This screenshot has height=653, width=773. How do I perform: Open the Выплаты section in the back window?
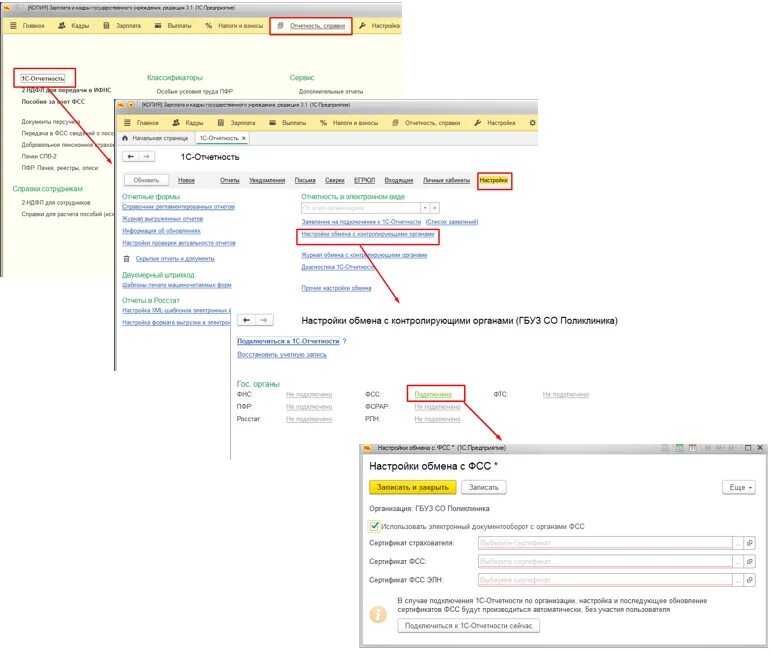click(x=173, y=26)
